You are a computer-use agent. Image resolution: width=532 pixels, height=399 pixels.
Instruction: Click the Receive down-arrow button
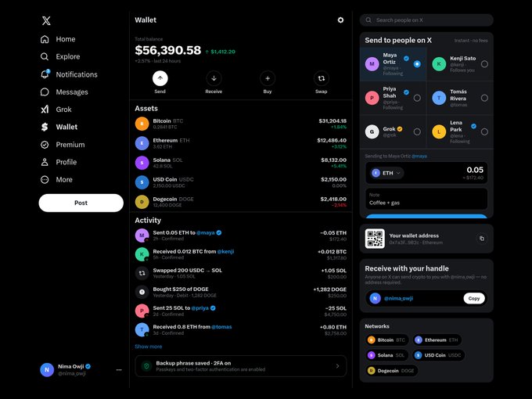click(x=214, y=78)
